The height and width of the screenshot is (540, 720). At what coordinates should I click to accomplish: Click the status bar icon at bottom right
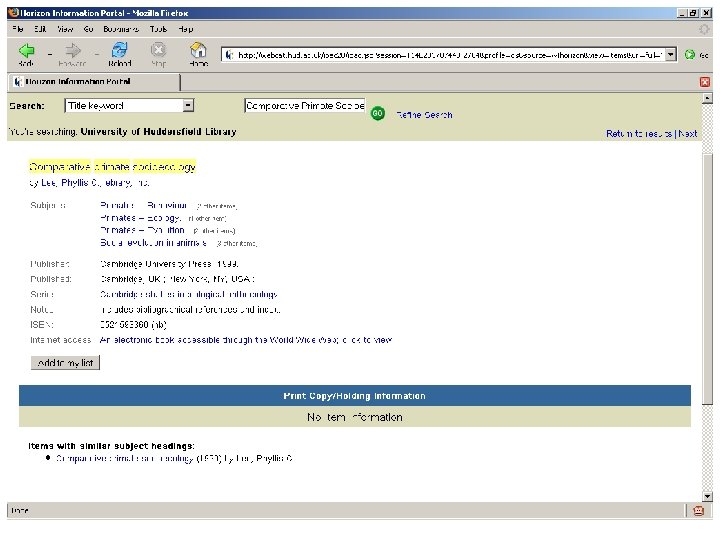point(698,510)
